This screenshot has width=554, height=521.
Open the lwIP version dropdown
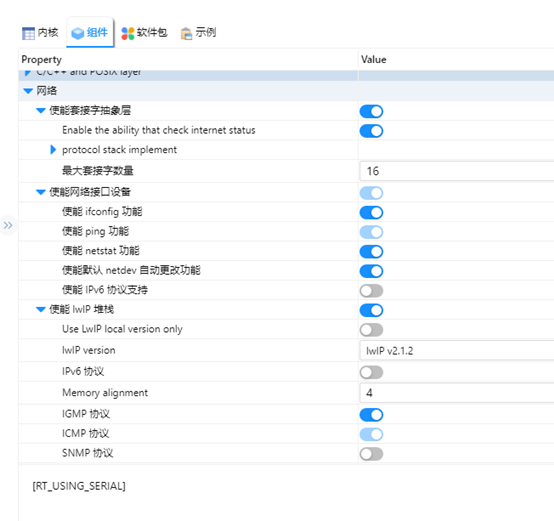(457, 350)
